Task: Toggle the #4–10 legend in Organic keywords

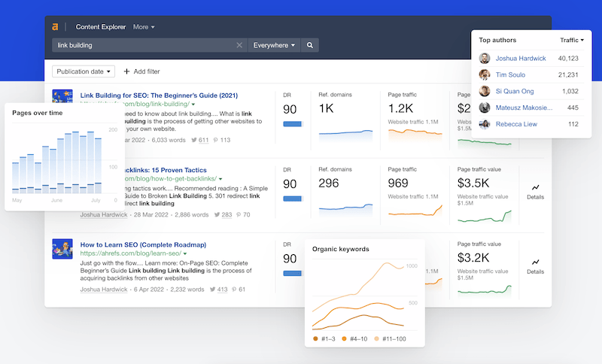Action: 354,339
